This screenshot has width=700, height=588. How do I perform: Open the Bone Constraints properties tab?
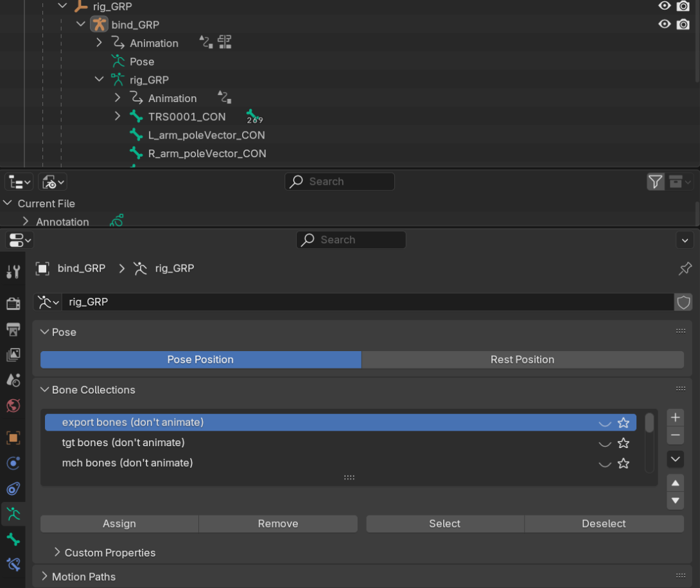click(x=13, y=564)
